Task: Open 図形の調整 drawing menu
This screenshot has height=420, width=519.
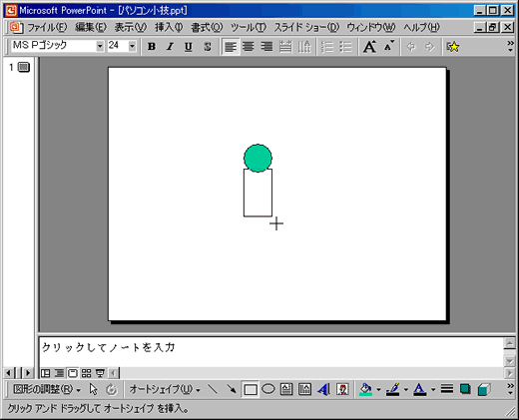Action: point(47,389)
